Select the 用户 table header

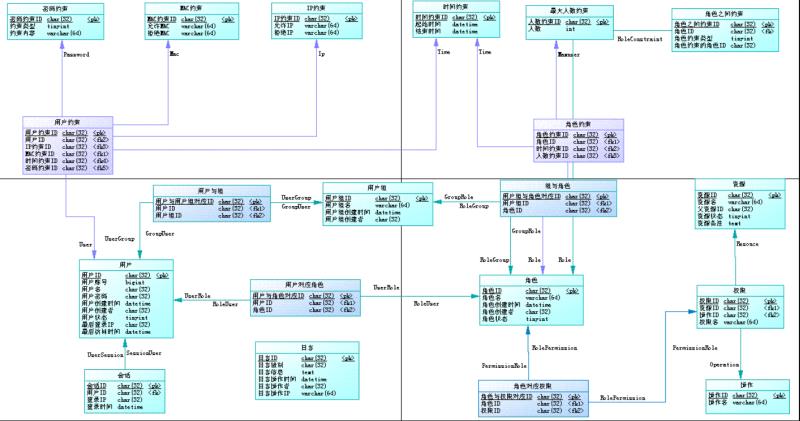click(126, 265)
